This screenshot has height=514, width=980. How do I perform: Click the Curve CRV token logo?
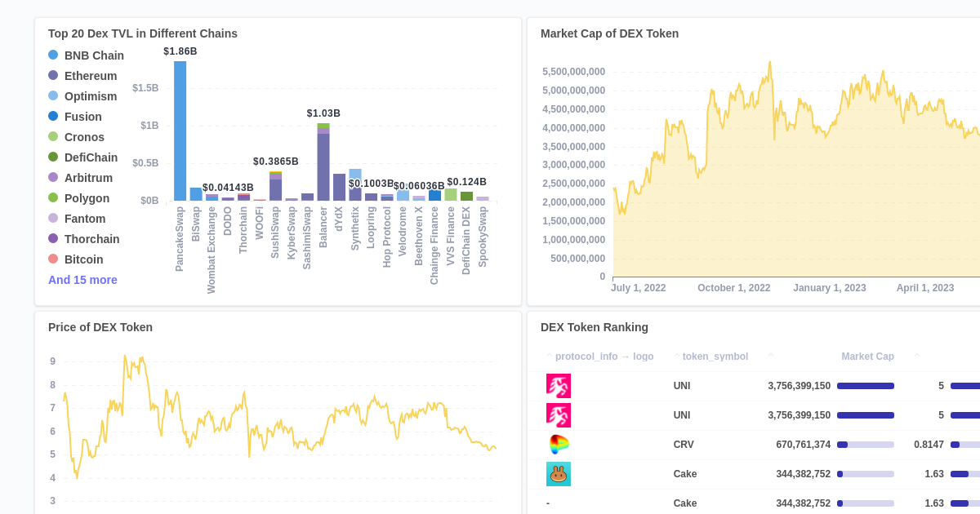[559, 444]
